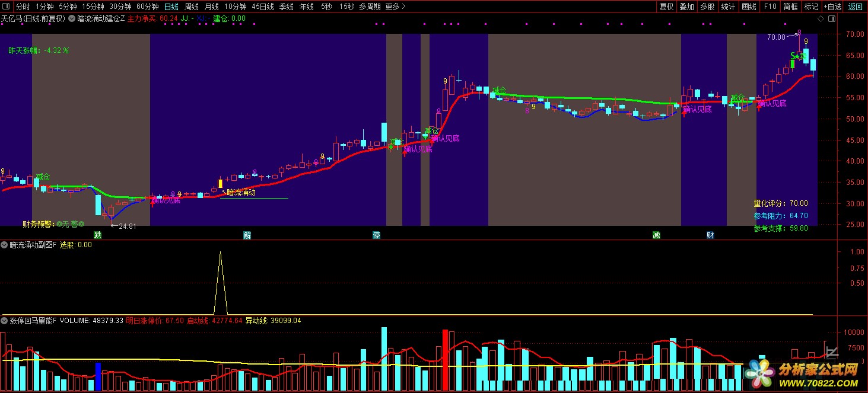Image resolution: width=868 pixels, height=393 pixels.
Task: Switch to the 周线 weekly chart
Action: point(191,7)
